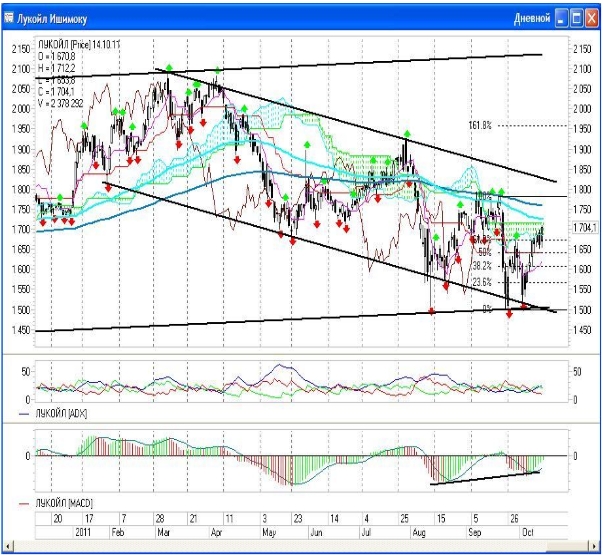Click the 'C = 1 704,1' close value
The width and height of the screenshot is (604, 555).
coord(56,92)
